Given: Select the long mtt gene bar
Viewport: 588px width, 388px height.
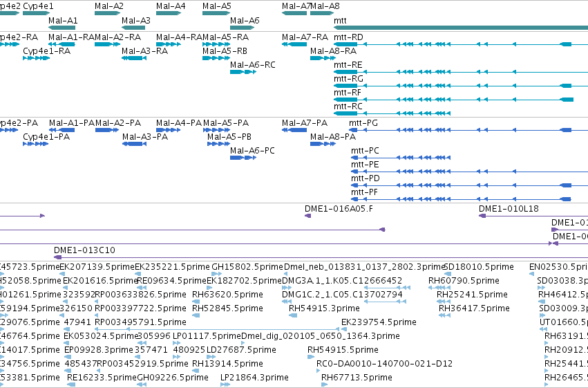Looking at the screenshot, I should click(x=461, y=28).
